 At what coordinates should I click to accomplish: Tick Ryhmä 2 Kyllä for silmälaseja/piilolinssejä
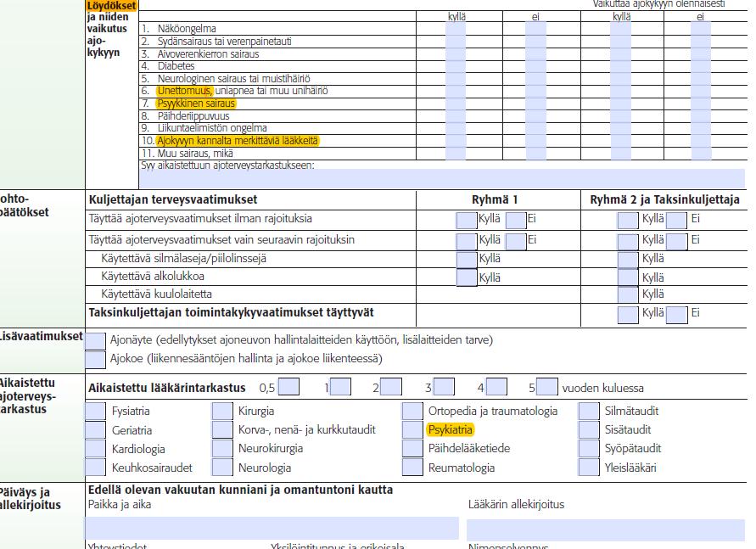point(628,260)
